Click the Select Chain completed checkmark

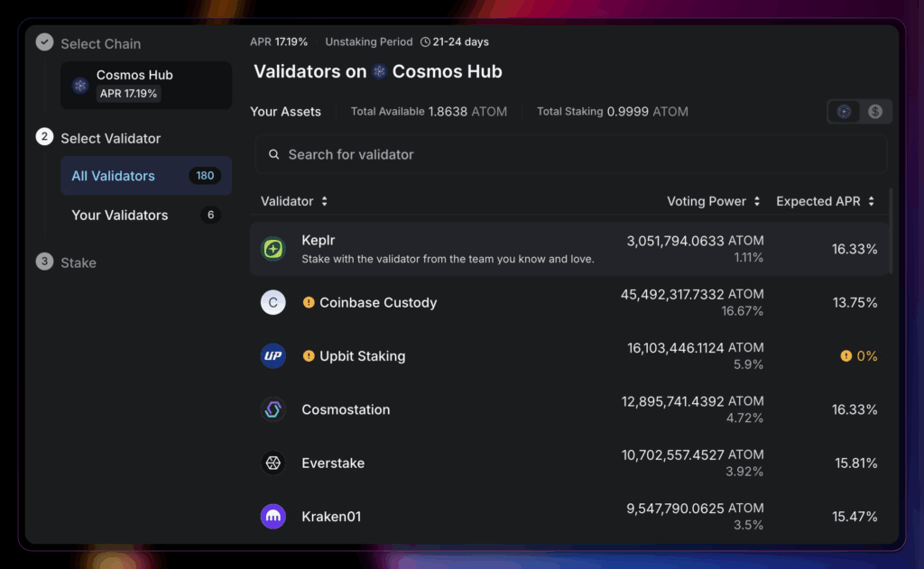(44, 42)
